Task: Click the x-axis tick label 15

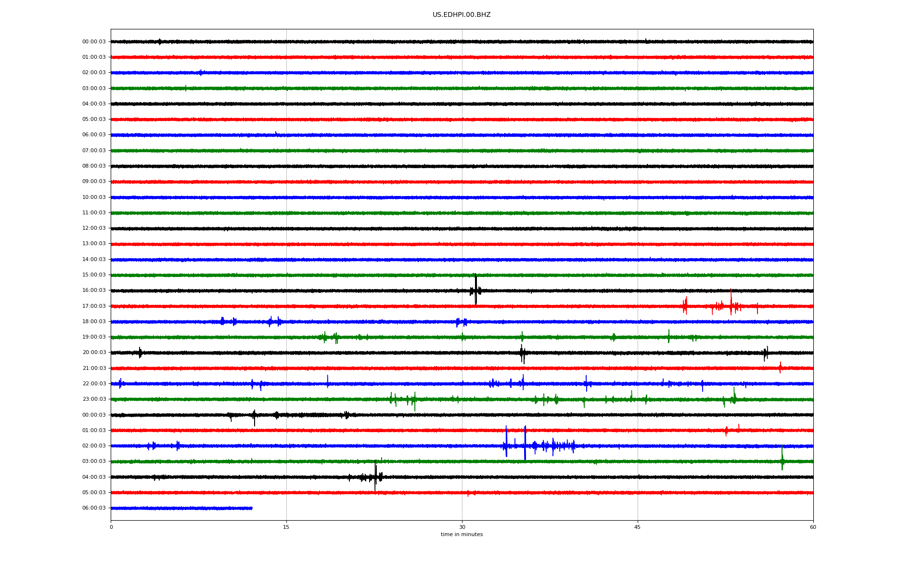Action: (286, 527)
